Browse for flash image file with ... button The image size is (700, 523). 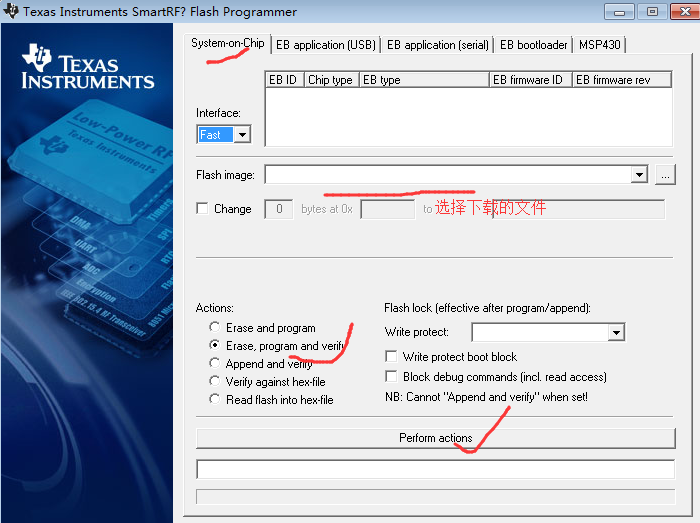[x=665, y=174]
